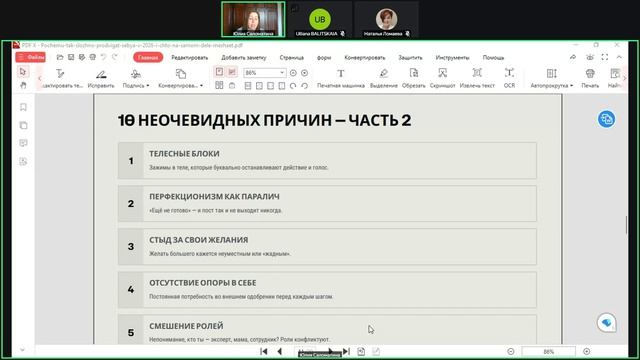Click the undo arrow icon
640x360 pixels.
[x=104, y=57]
